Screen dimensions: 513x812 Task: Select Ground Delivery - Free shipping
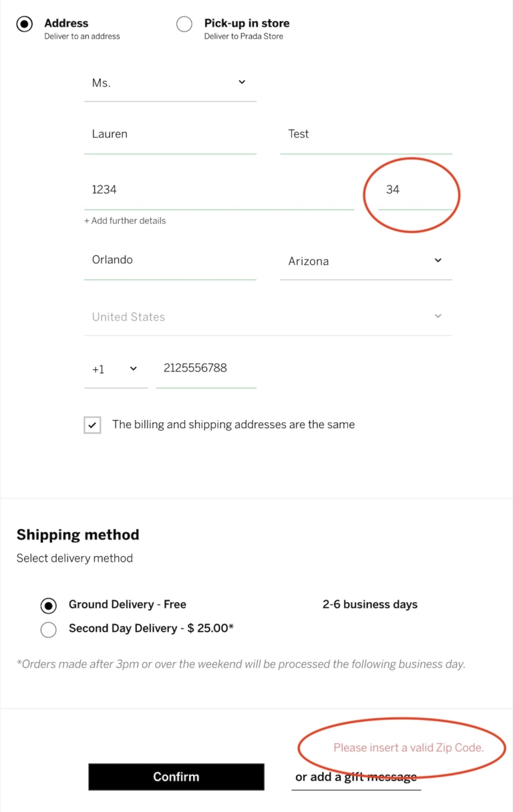pos(48,605)
